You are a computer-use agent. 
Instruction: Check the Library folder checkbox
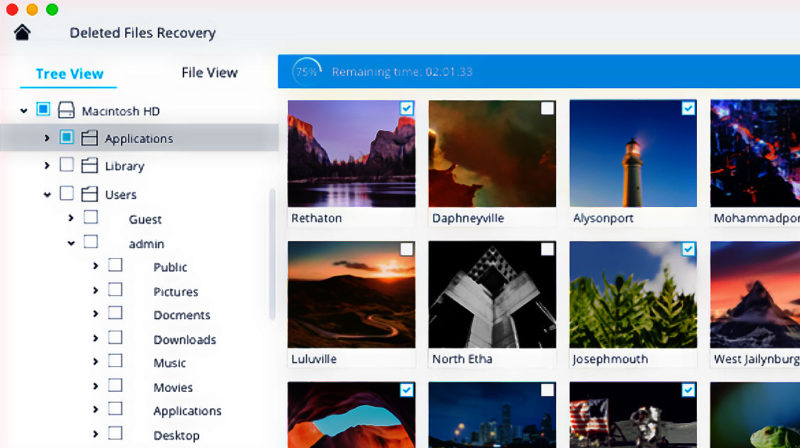[x=66, y=164]
